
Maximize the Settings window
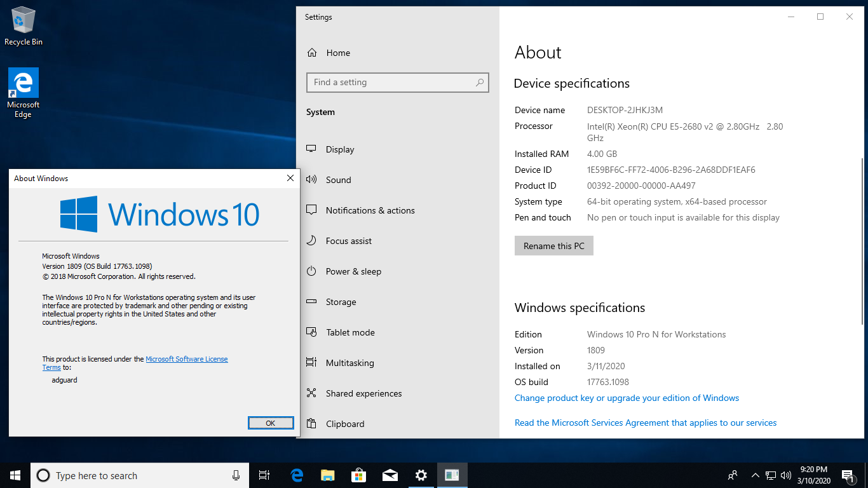[x=820, y=17]
